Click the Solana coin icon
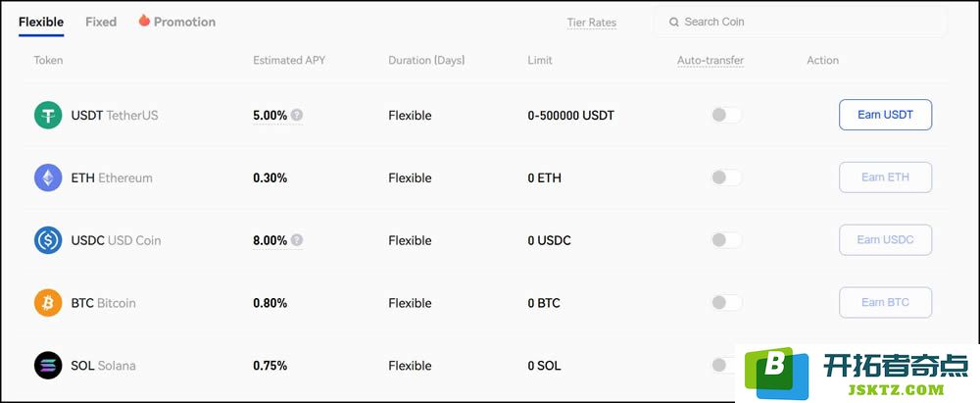Image resolution: width=980 pixels, height=403 pixels. (x=48, y=366)
